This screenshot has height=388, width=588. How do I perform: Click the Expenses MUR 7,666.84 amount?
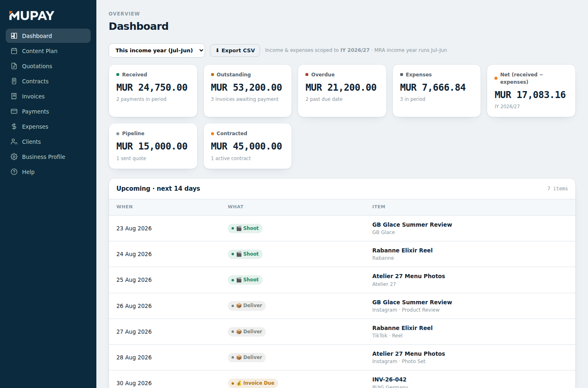433,87
